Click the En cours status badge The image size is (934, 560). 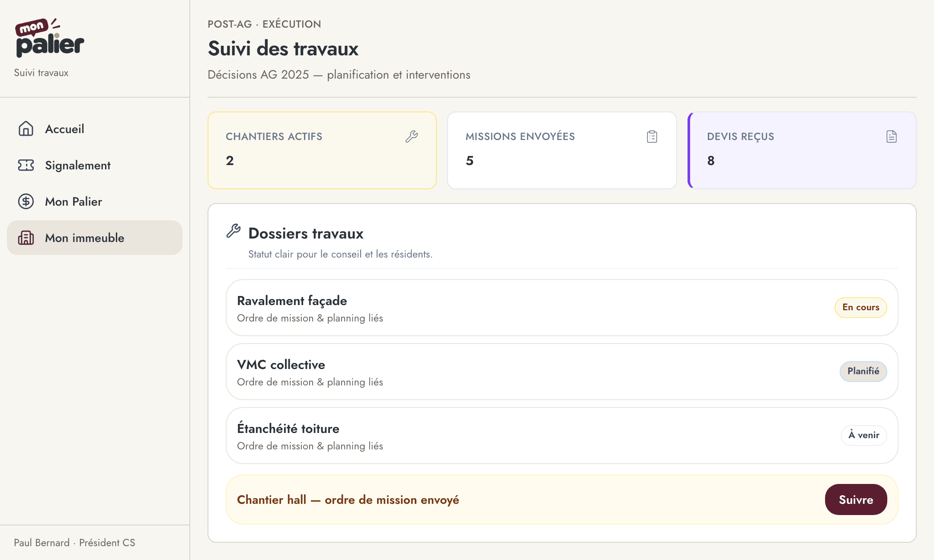[x=860, y=307]
